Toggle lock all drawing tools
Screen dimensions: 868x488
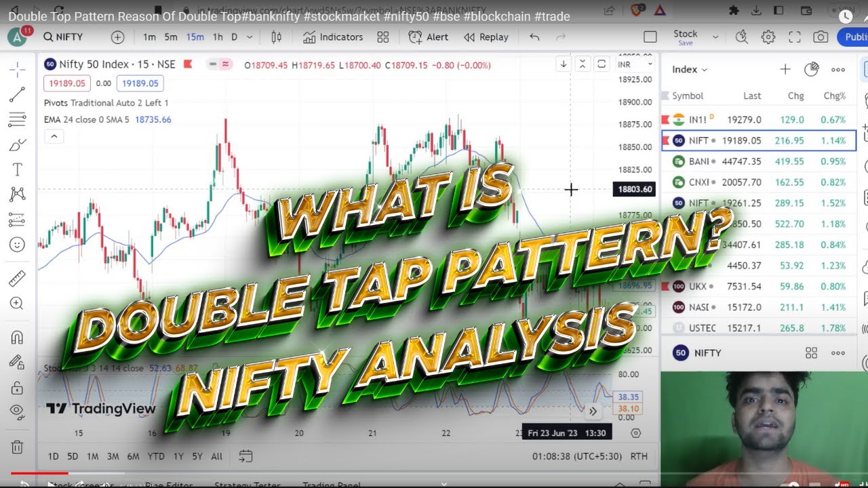pyautogui.click(x=18, y=388)
